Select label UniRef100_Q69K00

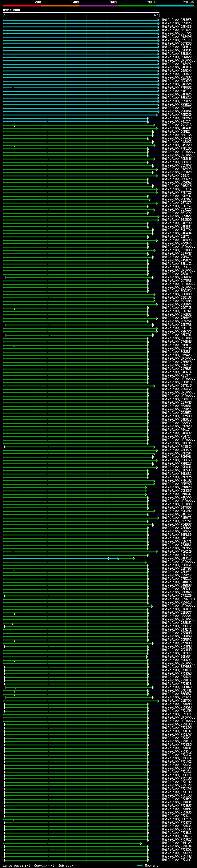point(177,71)
